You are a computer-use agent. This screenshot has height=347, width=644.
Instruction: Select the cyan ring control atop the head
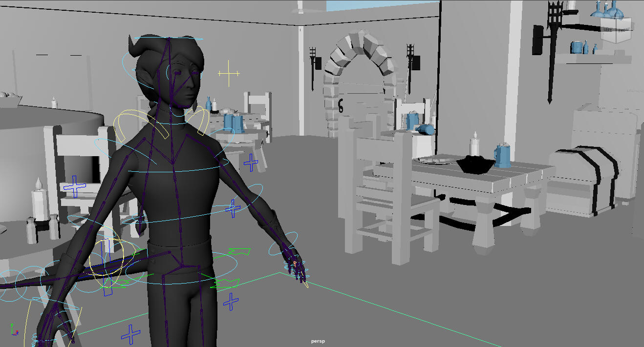(169, 38)
